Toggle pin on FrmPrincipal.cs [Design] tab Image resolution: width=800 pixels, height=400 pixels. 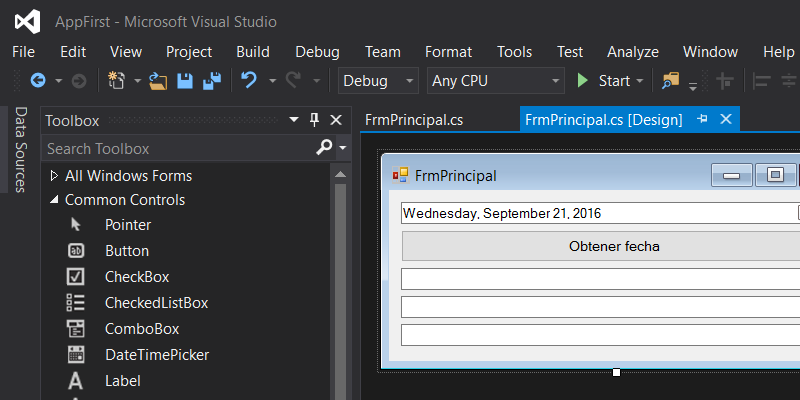703,119
